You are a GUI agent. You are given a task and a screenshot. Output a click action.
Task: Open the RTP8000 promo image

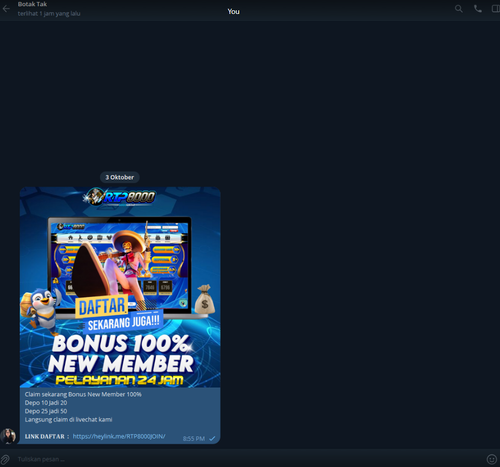click(x=120, y=287)
